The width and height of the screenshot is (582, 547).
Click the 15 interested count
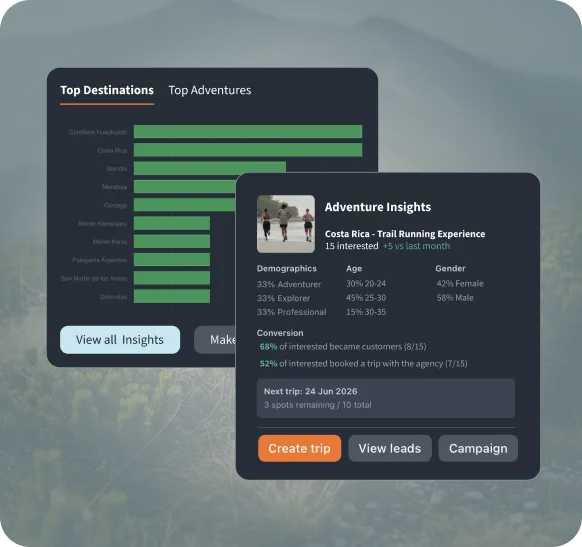coord(352,246)
